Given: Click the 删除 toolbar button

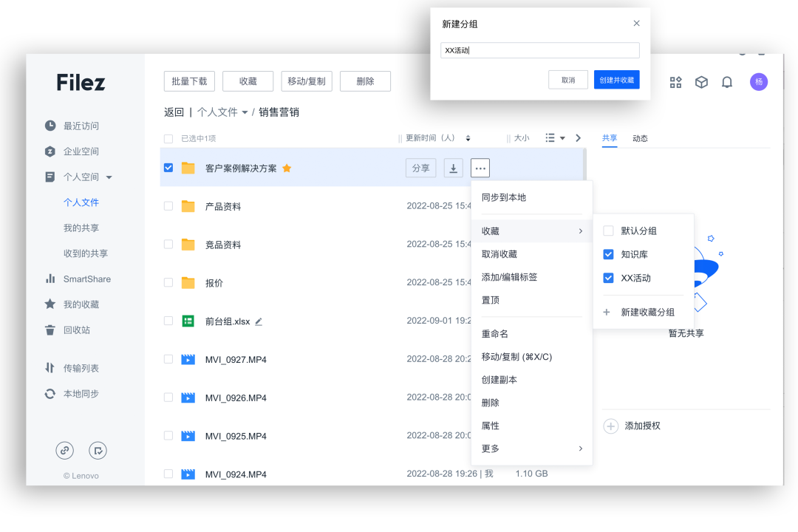Looking at the screenshot, I should pyautogui.click(x=365, y=81).
